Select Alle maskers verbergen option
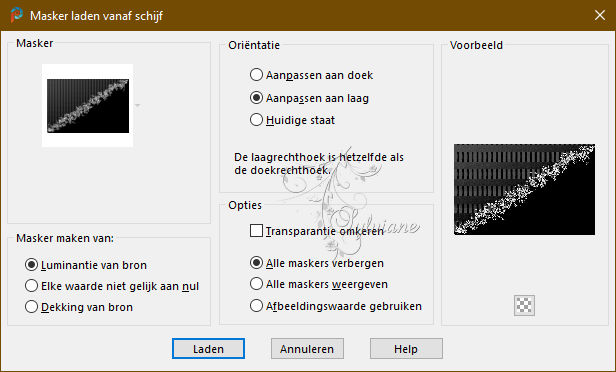The image size is (616, 372). point(317,263)
